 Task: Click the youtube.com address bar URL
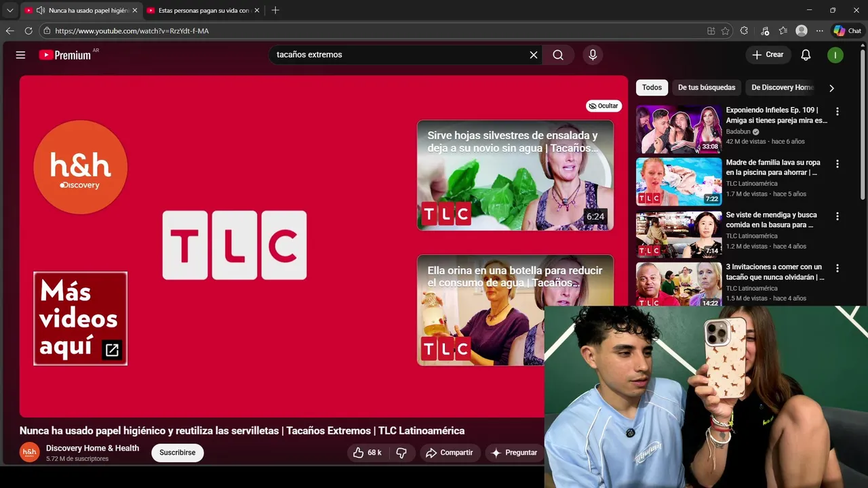coord(132,31)
